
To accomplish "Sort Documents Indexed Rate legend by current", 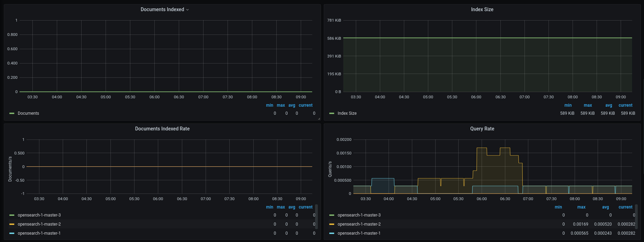I will tap(306, 207).
